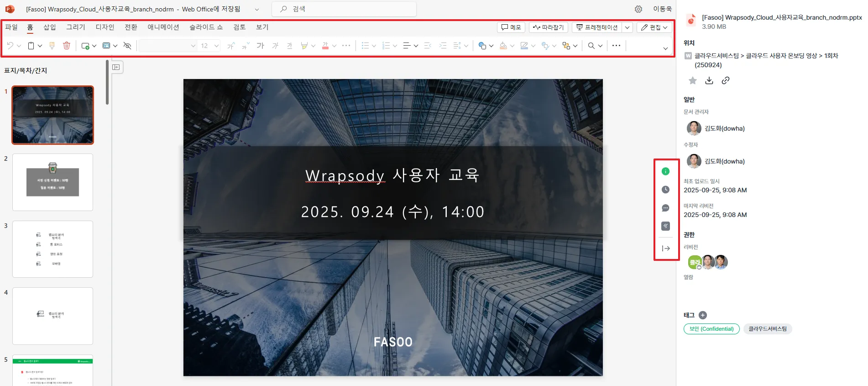Add a new slide with New Slide icon

pyautogui.click(x=85, y=46)
